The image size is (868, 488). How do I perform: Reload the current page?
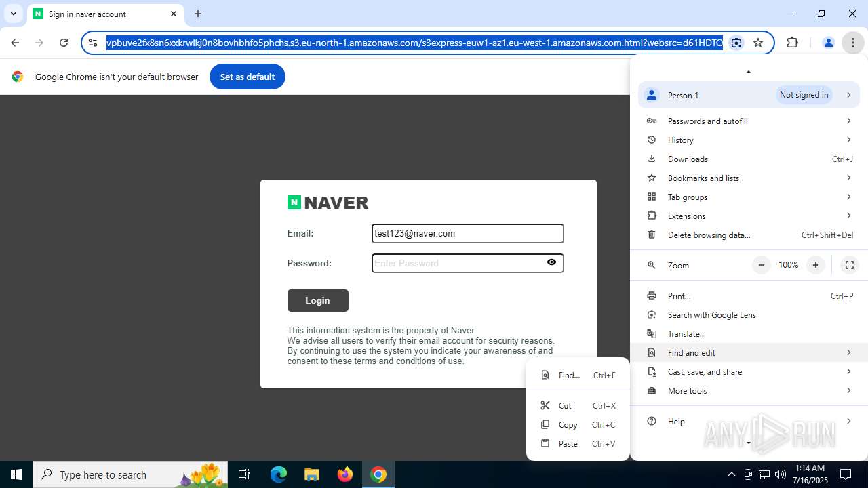[64, 43]
